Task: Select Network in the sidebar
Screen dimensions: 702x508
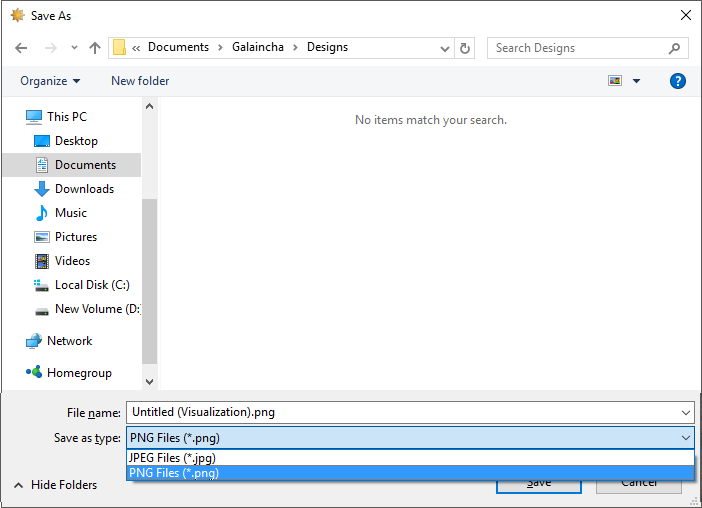Action: 69,341
